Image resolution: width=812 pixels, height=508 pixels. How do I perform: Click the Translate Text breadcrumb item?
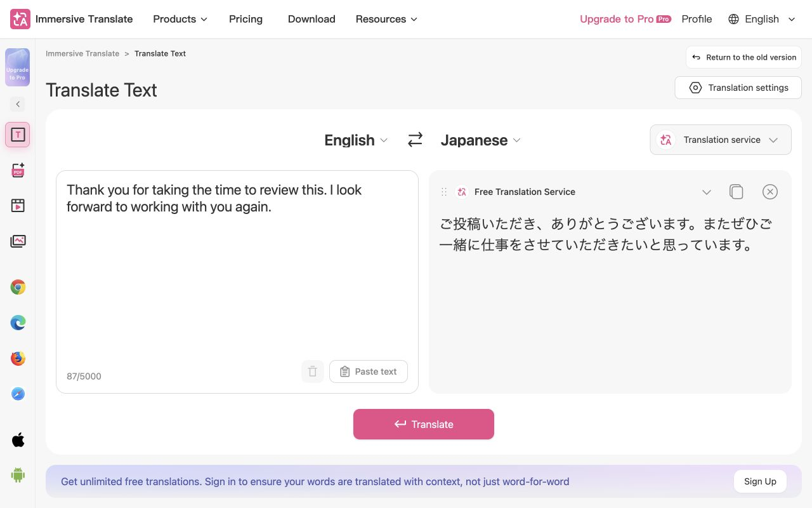(160, 53)
